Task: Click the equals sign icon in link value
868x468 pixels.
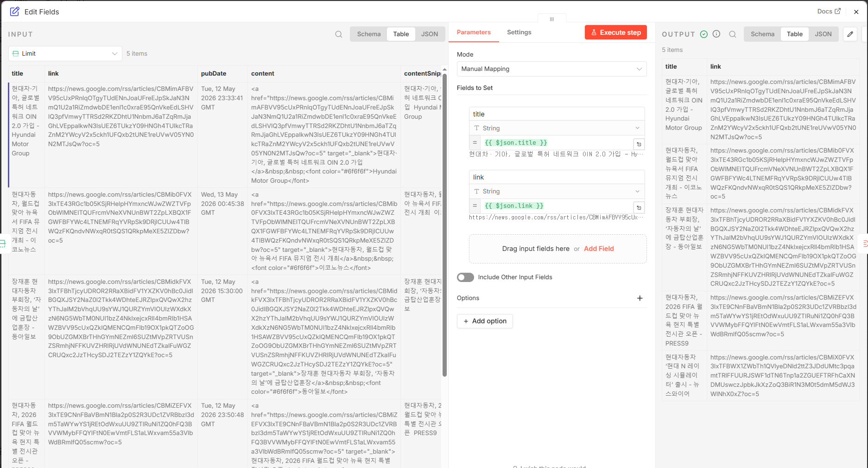Action: click(x=475, y=206)
